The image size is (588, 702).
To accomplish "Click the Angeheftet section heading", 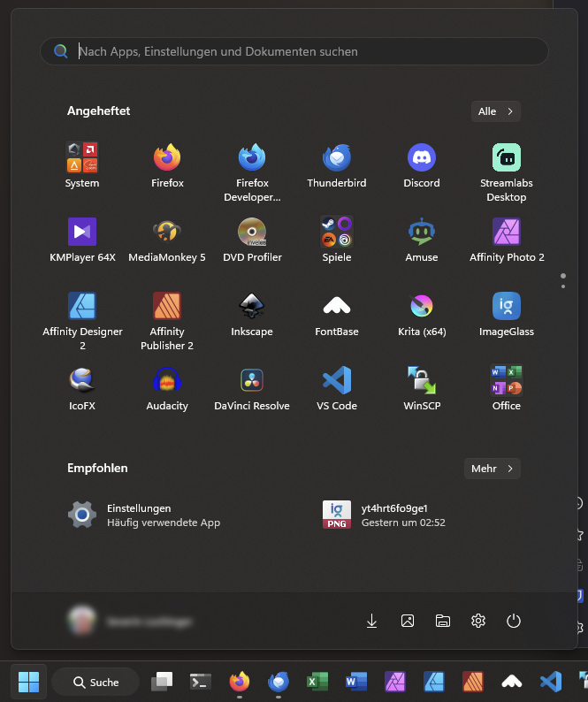I will tap(98, 111).
